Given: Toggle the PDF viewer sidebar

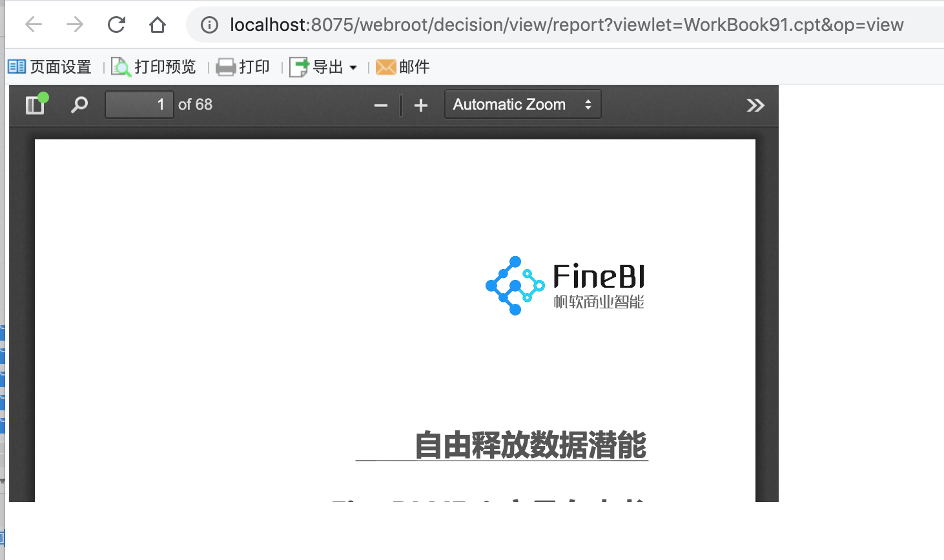Looking at the screenshot, I should click(x=36, y=105).
